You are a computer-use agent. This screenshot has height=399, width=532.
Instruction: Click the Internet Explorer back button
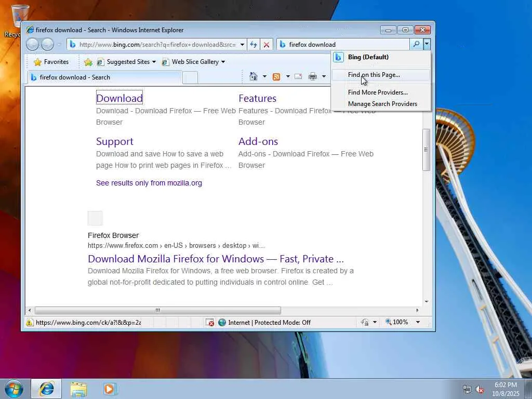[32, 45]
